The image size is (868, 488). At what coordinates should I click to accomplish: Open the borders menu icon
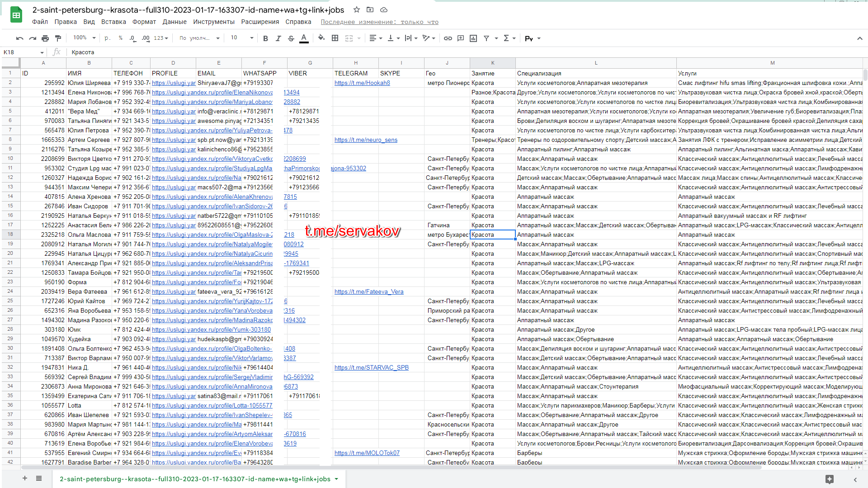[x=335, y=38]
